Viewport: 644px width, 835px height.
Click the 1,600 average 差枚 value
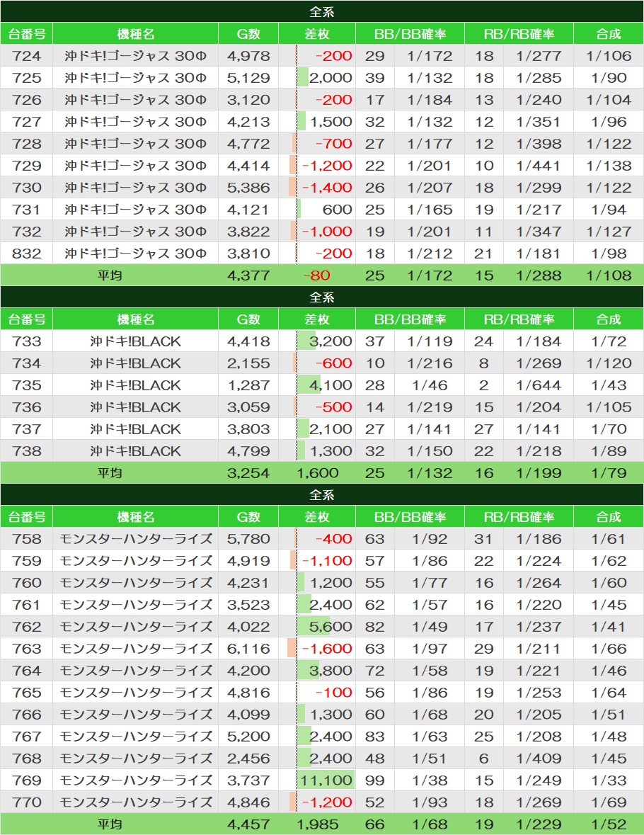click(318, 473)
